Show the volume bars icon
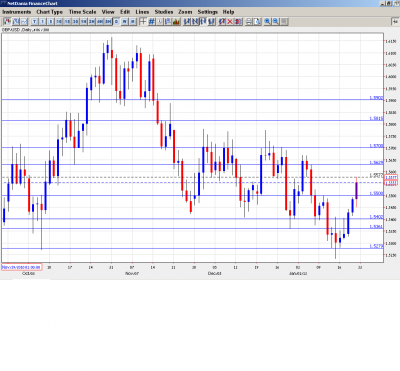This screenshot has width=400, height=371. point(177,22)
